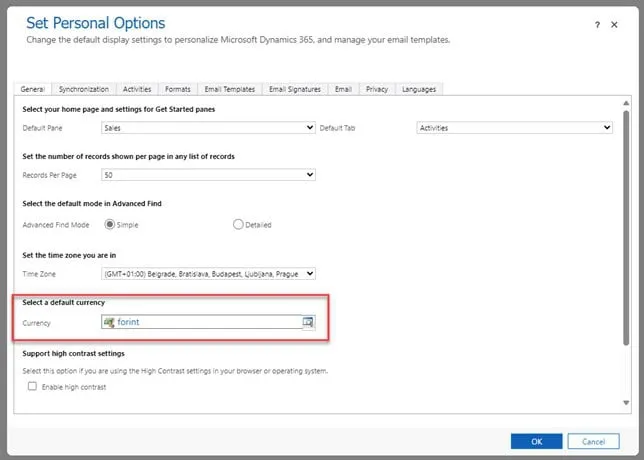Click the scroll up arrow
The height and width of the screenshot is (460, 644).
coord(626,103)
